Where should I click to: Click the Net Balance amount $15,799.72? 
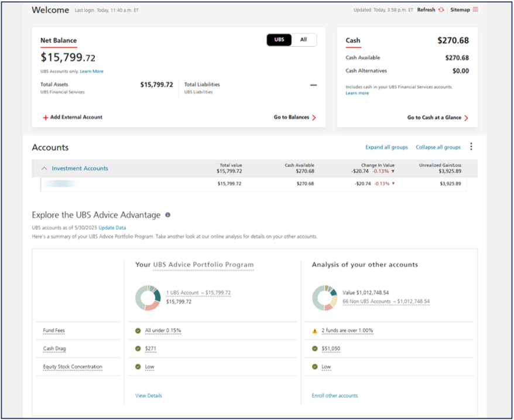click(68, 57)
